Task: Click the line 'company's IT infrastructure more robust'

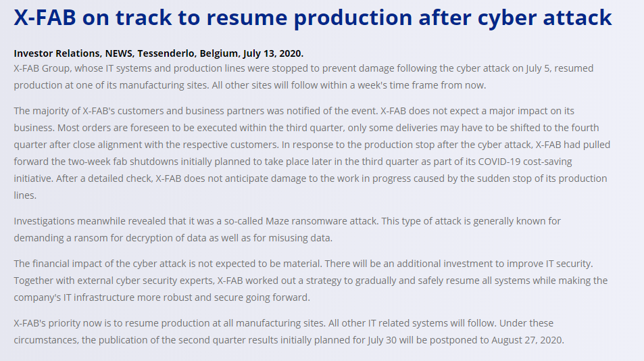Action: 162,297
